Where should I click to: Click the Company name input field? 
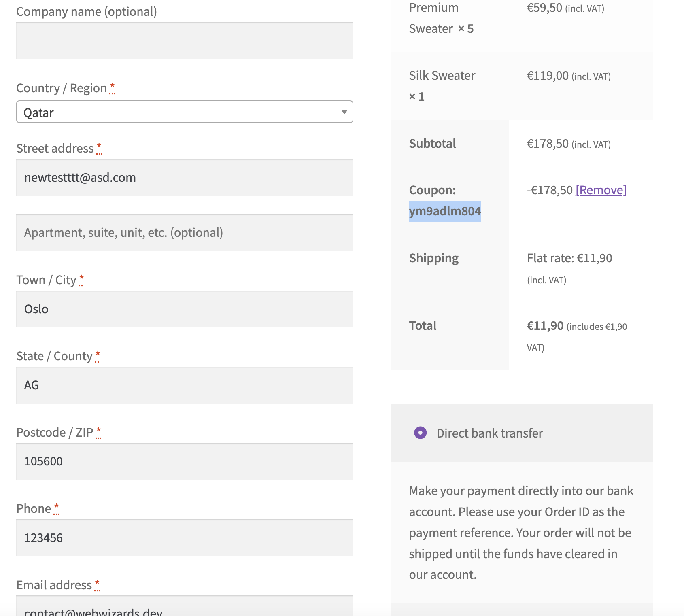click(185, 41)
